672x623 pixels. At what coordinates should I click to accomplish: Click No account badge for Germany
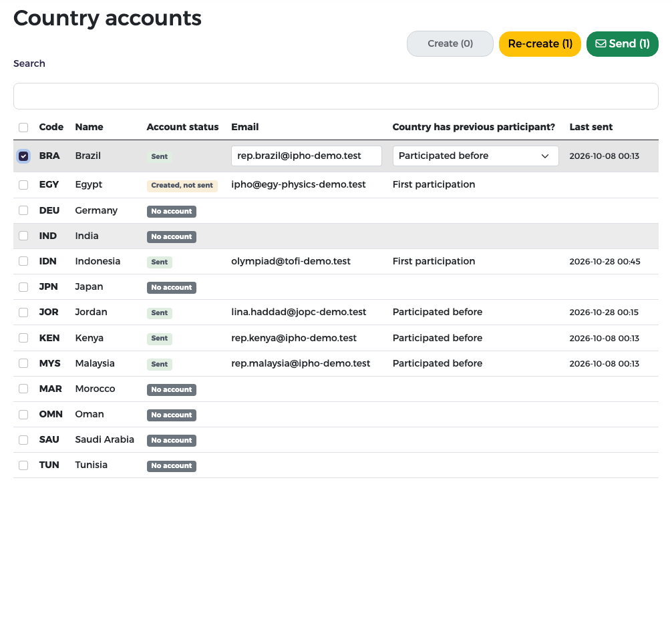pos(172,211)
